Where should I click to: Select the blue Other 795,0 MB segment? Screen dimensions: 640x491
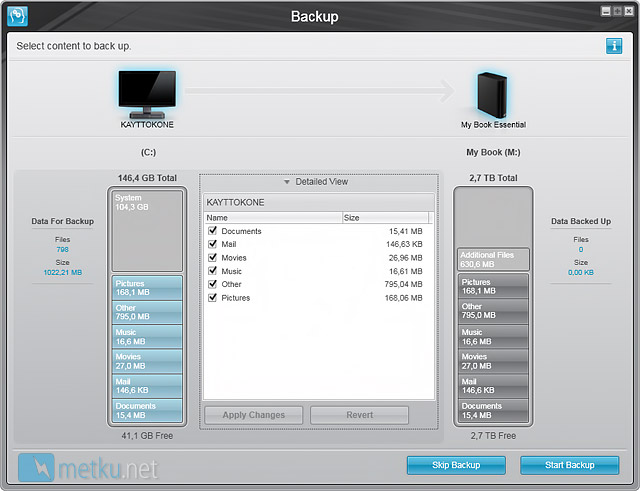(x=147, y=312)
